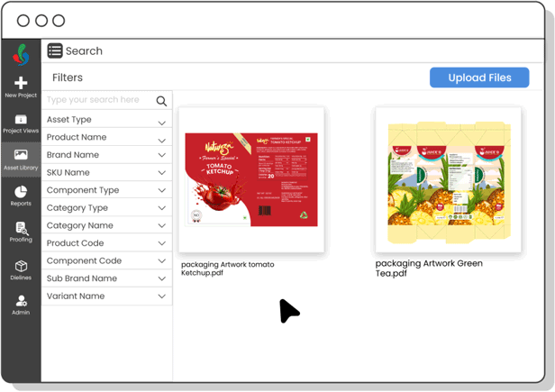Expand the Product Code filter

(106, 243)
